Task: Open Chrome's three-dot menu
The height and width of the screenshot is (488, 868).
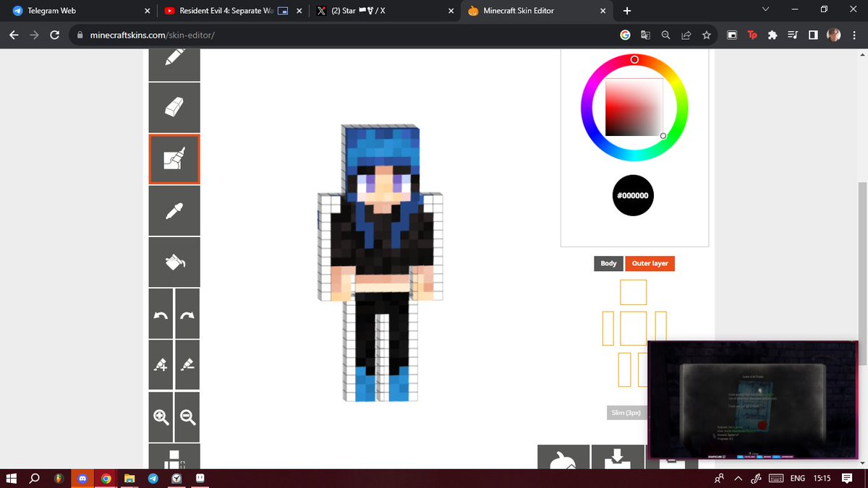Action: click(854, 35)
